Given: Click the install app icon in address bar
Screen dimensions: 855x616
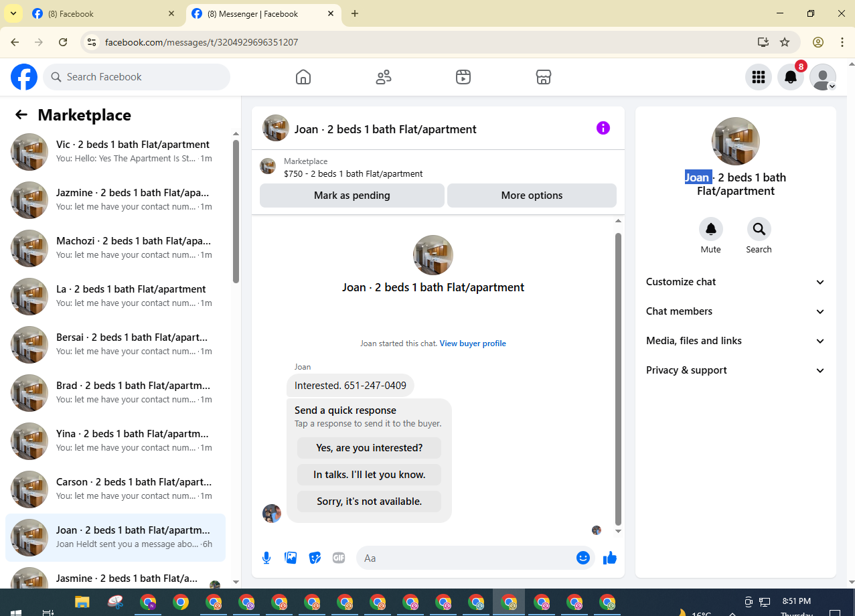Looking at the screenshot, I should click(x=763, y=42).
